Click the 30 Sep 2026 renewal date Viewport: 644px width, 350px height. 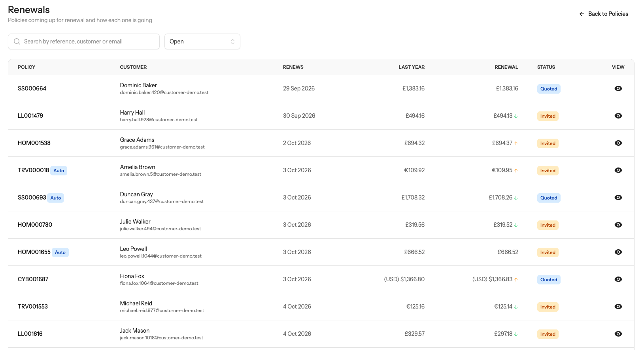[x=299, y=116]
